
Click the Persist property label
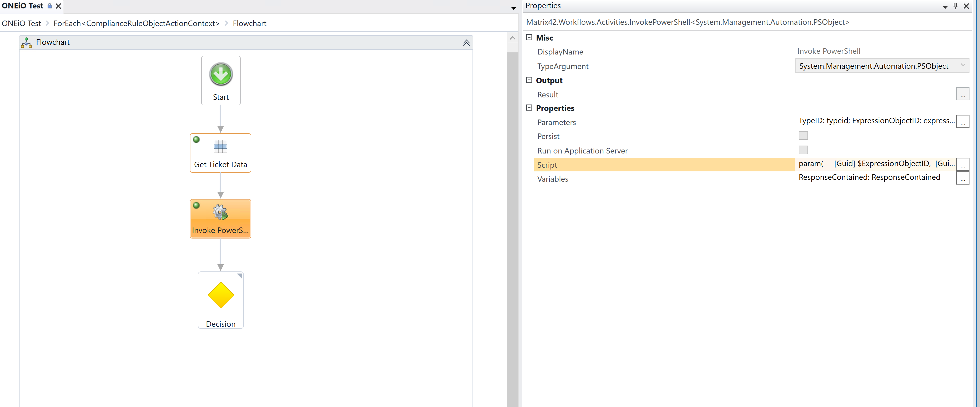[x=548, y=136]
